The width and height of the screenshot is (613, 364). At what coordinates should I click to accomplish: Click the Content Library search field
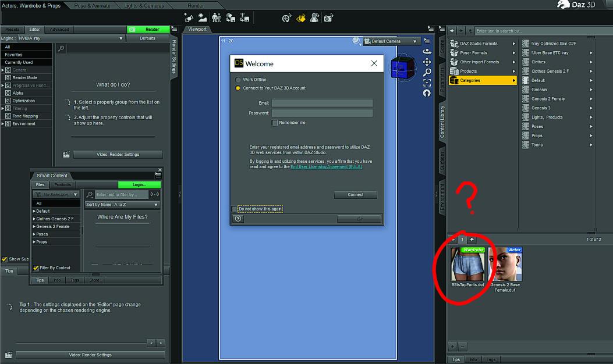pos(543,31)
